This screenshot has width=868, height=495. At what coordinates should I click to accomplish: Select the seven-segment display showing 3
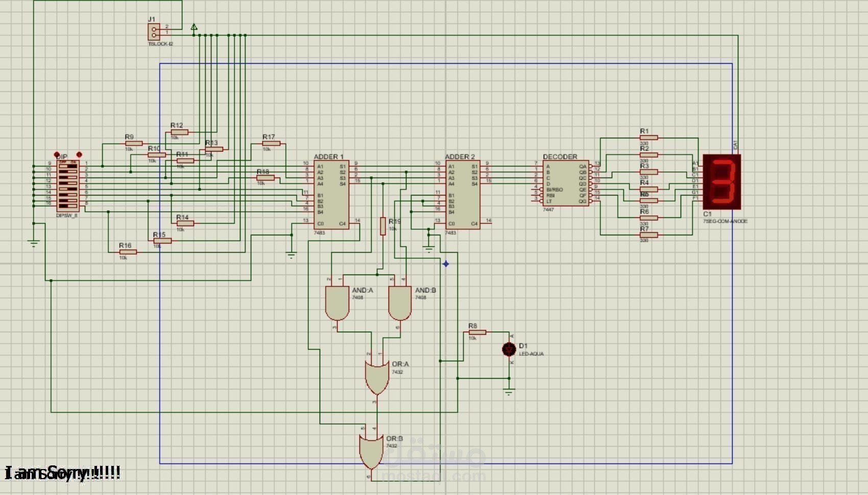click(x=722, y=182)
